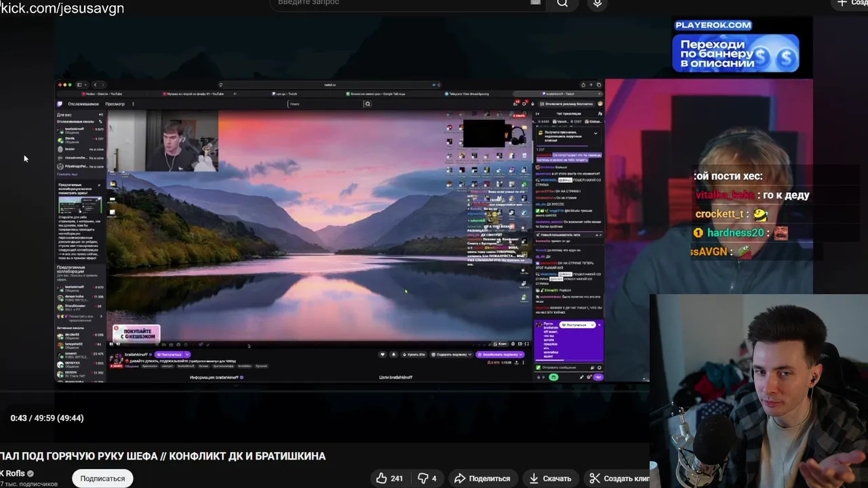This screenshot has width=868, height=488.
Task: Open the Create (Создать) button at top right
Action: click(850, 3)
